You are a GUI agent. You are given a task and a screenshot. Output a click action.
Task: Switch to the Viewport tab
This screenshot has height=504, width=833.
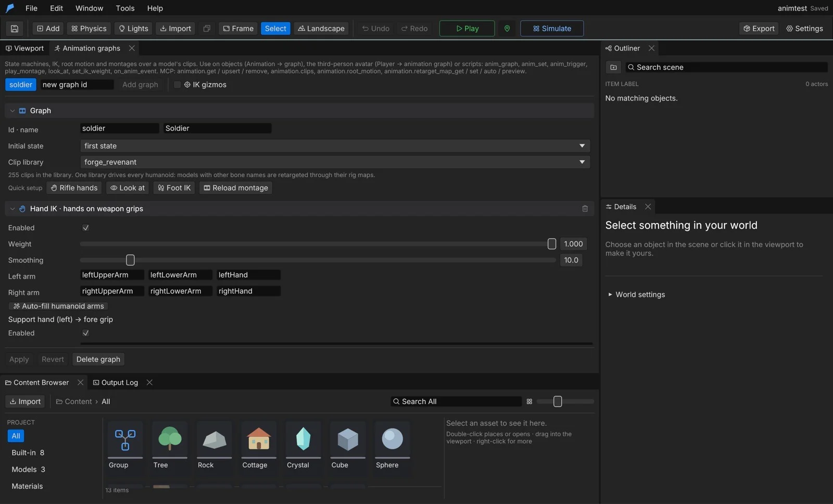24,48
